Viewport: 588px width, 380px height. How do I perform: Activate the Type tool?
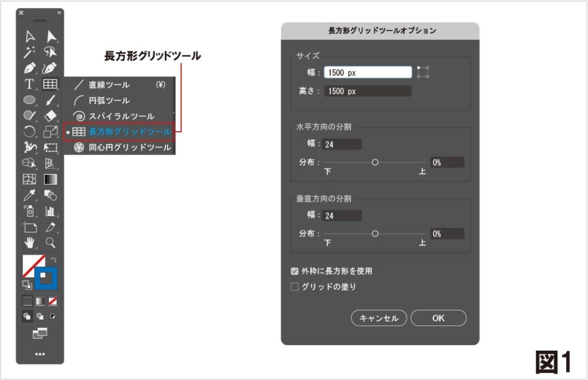[x=29, y=85]
